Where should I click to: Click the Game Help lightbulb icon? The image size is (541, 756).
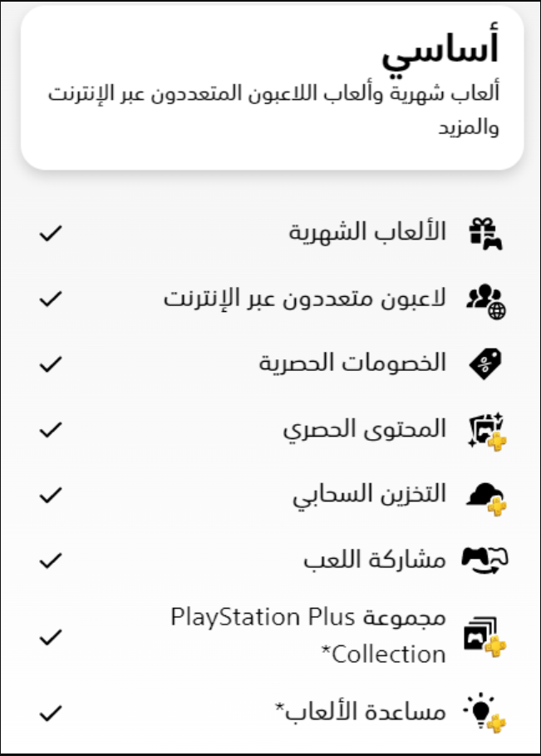(485, 713)
